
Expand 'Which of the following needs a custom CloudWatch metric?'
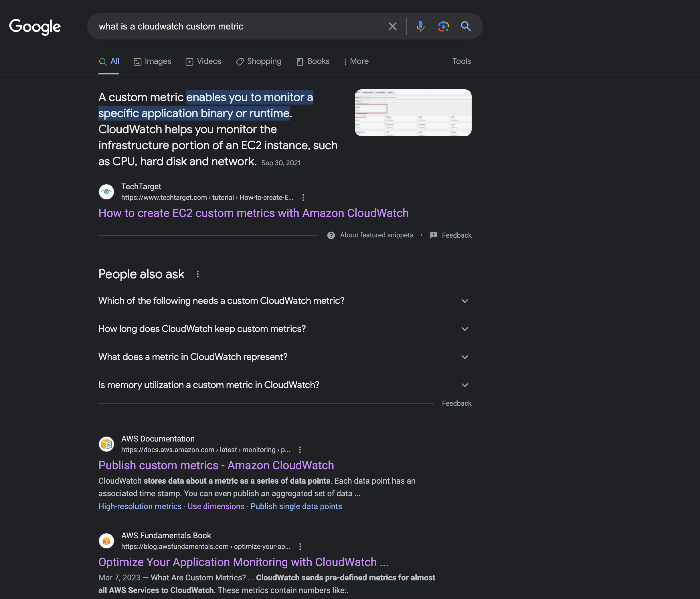tap(285, 301)
